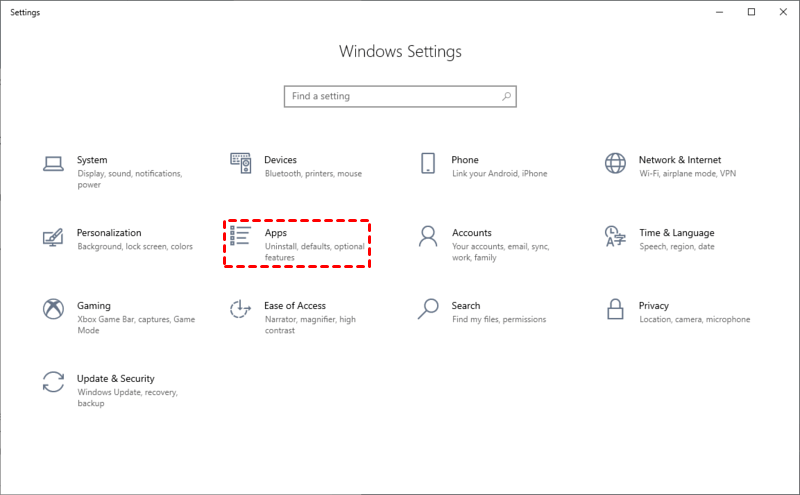800x495 pixels.
Task: Select the Network & Internet globe icon
Action: [615, 163]
